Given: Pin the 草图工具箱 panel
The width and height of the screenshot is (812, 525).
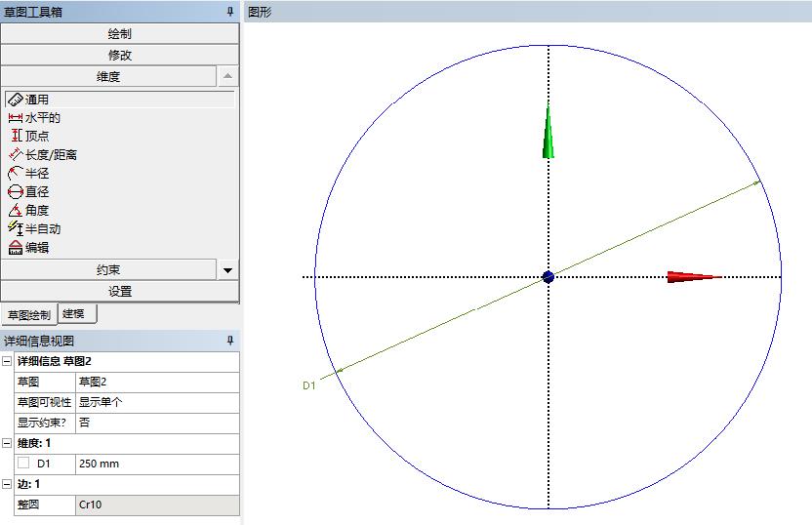Looking at the screenshot, I should (x=230, y=12).
